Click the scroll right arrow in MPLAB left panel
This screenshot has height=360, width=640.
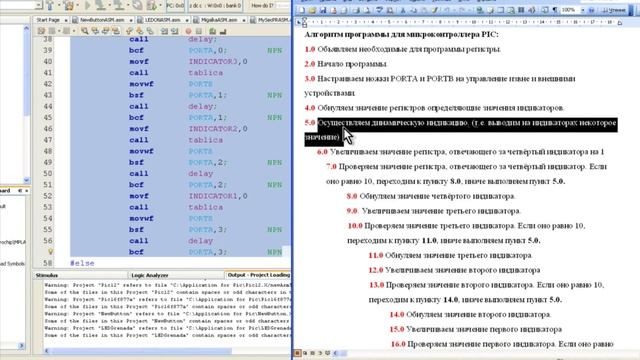click(22, 345)
